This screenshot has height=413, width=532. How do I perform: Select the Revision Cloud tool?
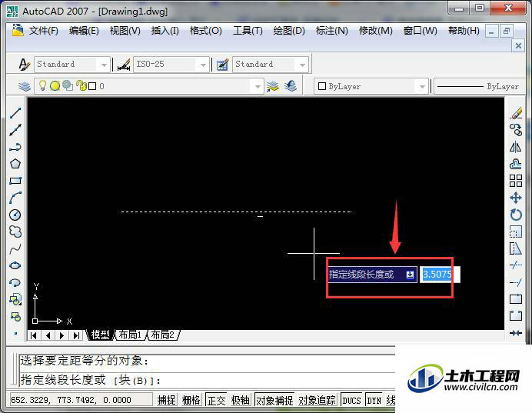(15, 231)
